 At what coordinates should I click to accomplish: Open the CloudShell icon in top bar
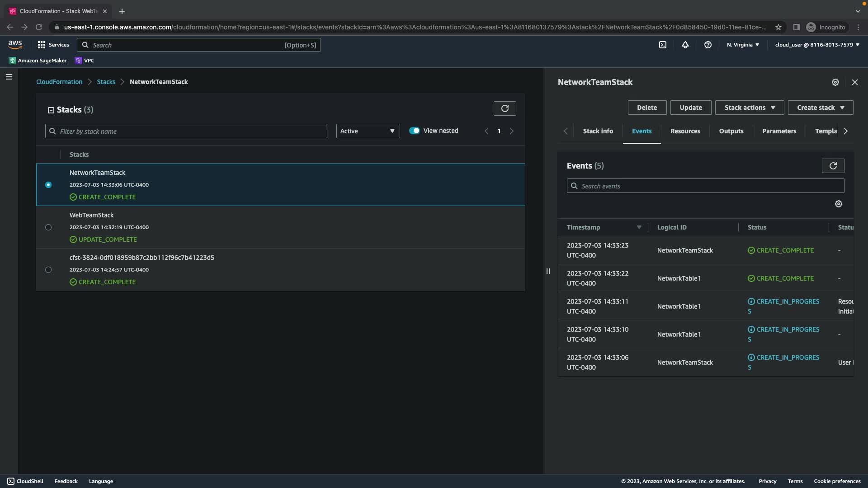coord(662,45)
